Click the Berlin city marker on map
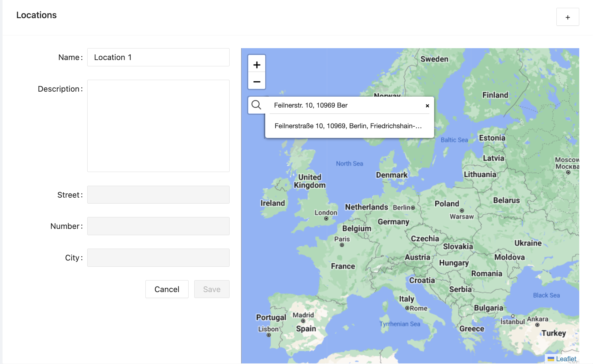This screenshot has height=364, width=593. point(413,208)
